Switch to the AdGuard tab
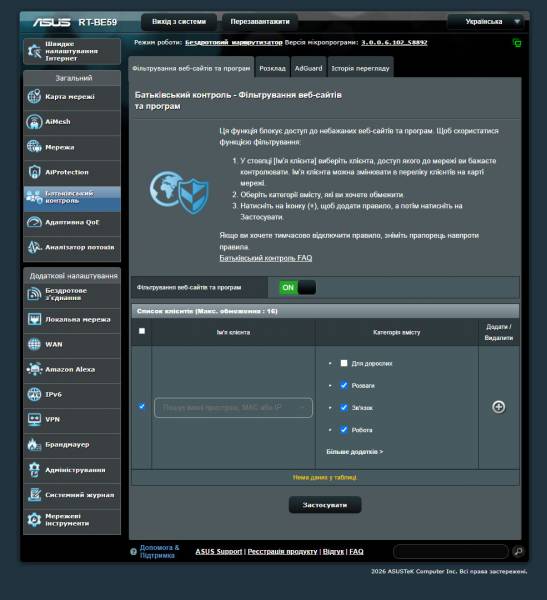 pos(308,68)
